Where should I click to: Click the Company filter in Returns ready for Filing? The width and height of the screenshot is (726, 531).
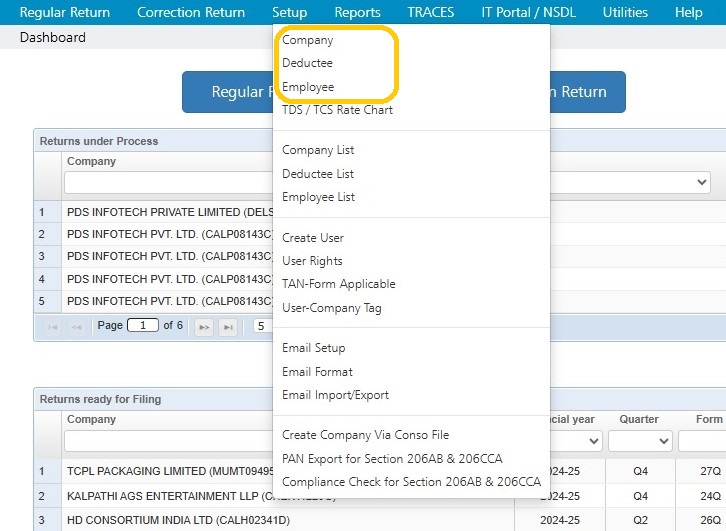pyautogui.click(x=169, y=441)
